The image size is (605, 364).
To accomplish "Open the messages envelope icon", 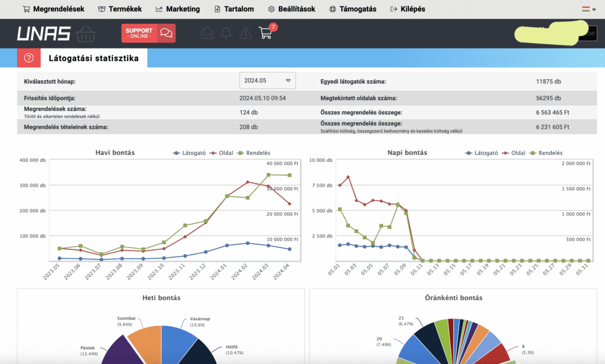I will [x=207, y=33].
